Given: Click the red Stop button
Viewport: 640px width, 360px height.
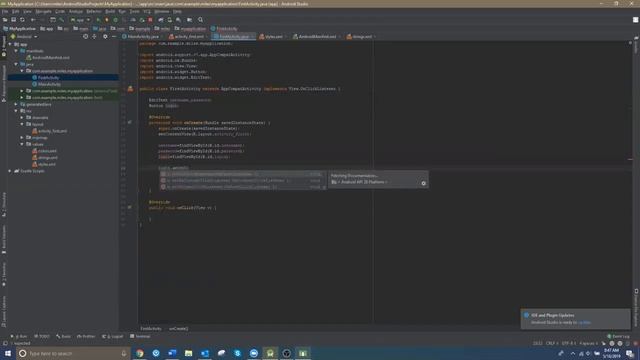Looking at the screenshot, I should (150, 20).
